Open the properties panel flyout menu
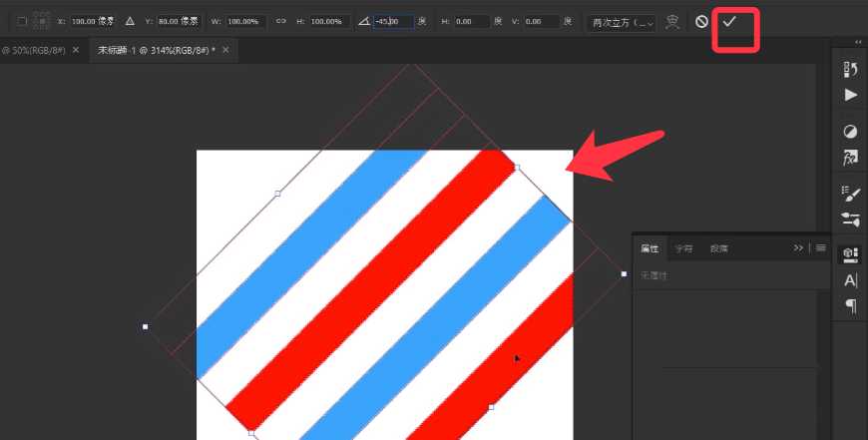This screenshot has height=440, width=868. tap(820, 247)
